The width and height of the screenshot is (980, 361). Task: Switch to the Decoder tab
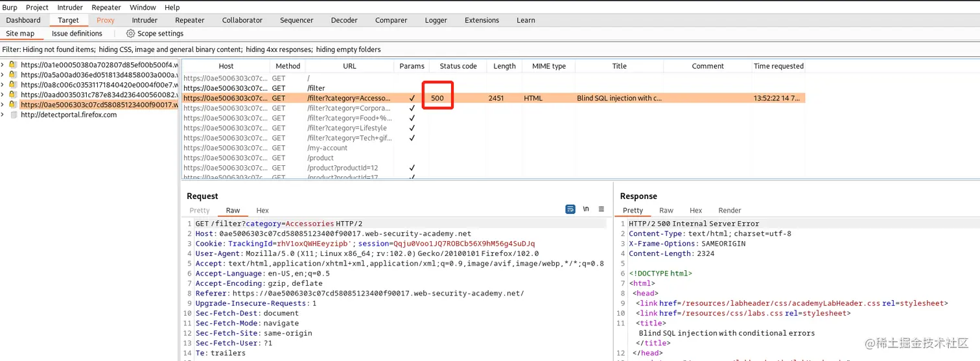pos(344,20)
